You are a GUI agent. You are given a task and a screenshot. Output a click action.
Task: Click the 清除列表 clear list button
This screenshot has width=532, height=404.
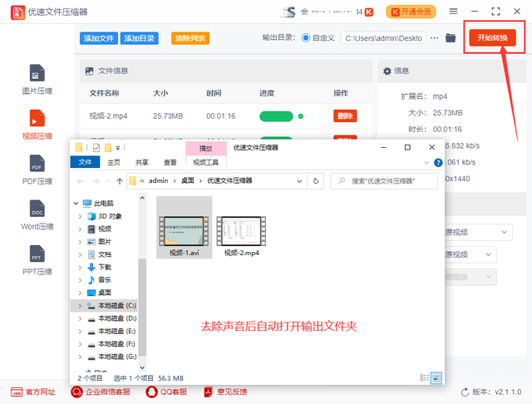[x=190, y=38]
